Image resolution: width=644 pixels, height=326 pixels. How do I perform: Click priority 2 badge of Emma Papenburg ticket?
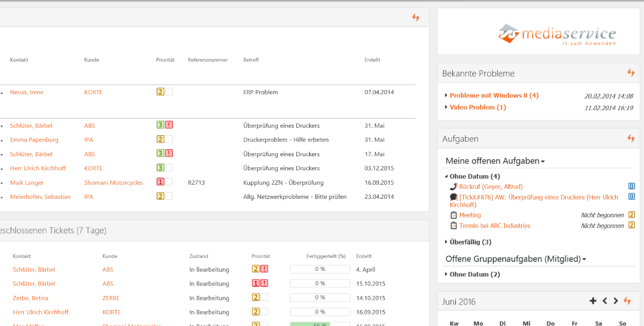(160, 139)
